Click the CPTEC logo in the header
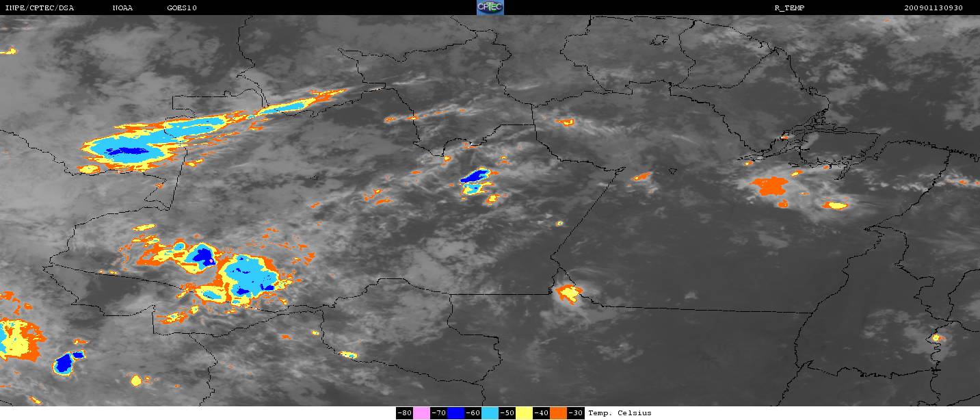Image resolution: width=980 pixels, height=420 pixels. 490,8
